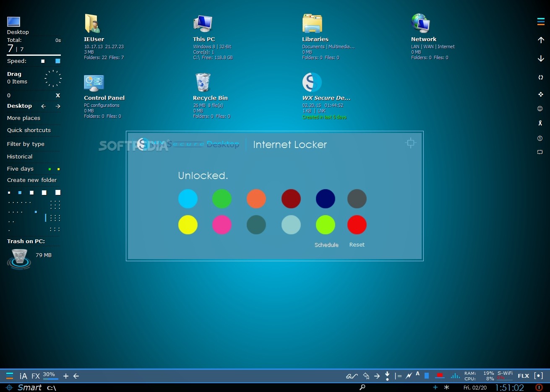Pick the orange color circle
This screenshot has height=392, width=550.
[x=256, y=199]
